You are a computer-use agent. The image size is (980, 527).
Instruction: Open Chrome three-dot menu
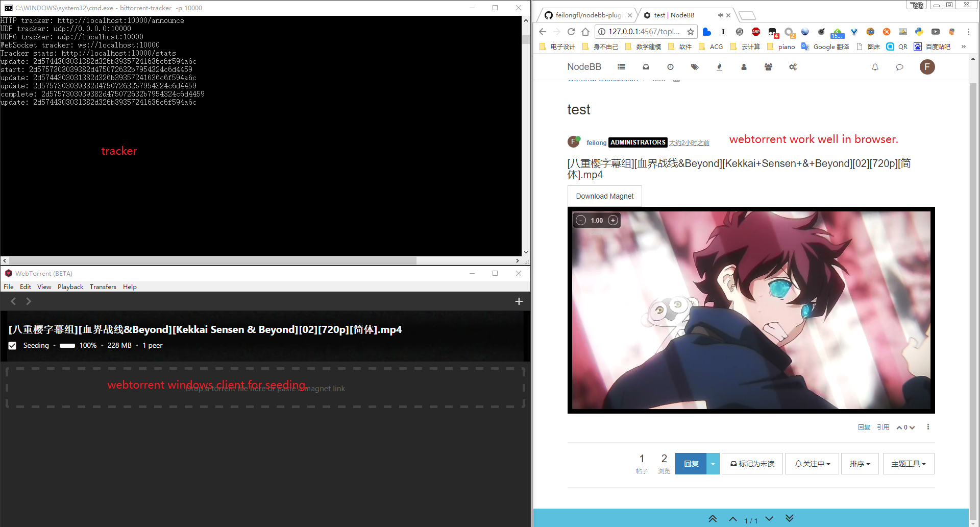click(968, 32)
